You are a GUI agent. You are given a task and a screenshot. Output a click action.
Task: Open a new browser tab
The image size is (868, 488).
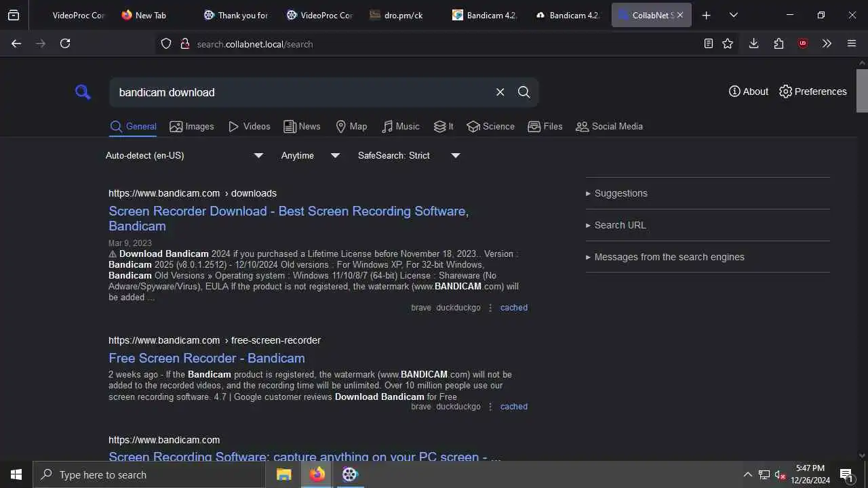tap(706, 15)
